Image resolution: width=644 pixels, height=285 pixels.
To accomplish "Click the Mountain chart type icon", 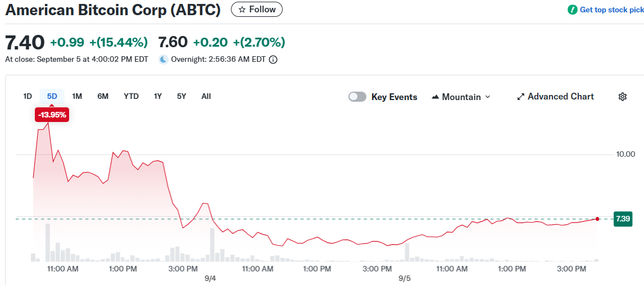I will pyautogui.click(x=435, y=97).
